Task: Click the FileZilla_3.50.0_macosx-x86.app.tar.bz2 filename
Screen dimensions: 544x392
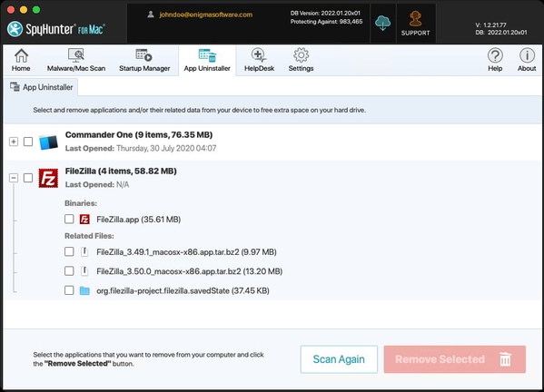Action: pyautogui.click(x=190, y=271)
